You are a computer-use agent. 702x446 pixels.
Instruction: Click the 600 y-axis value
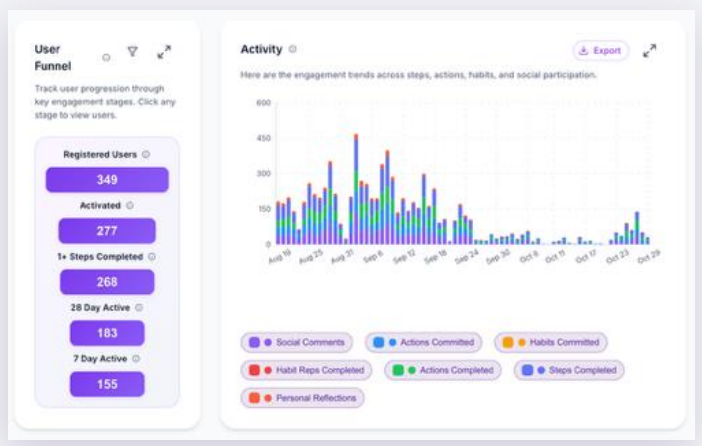(x=263, y=103)
